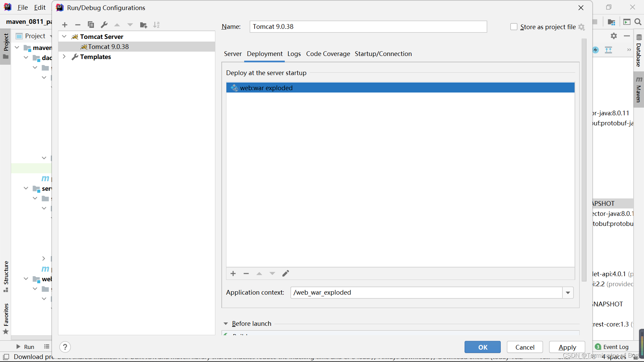Select the web:war exploded artifact row

pyautogui.click(x=400, y=88)
